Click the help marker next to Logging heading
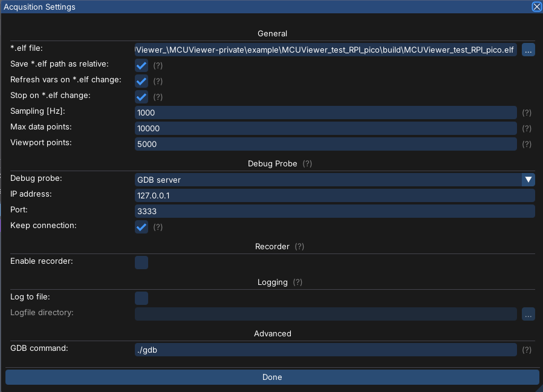 pos(298,282)
